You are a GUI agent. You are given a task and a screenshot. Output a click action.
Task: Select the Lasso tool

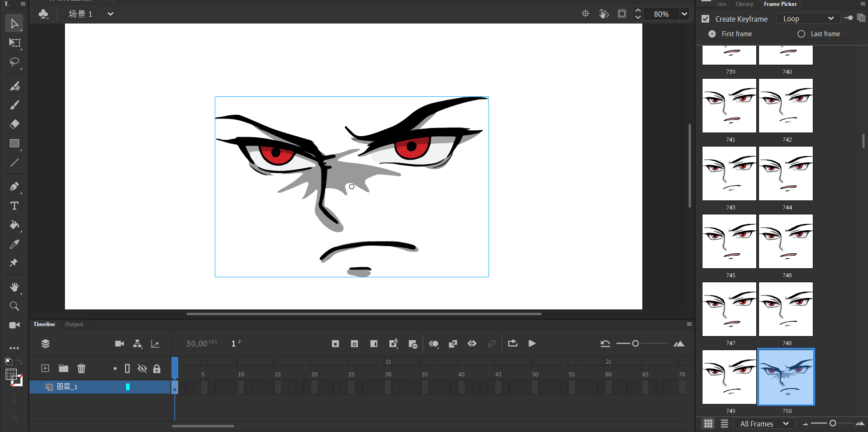pos(14,62)
